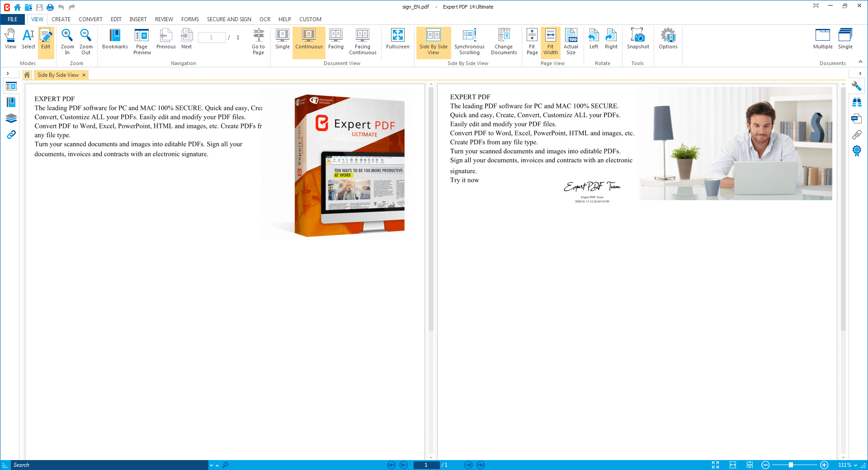The height and width of the screenshot is (470, 868).
Task: Click the search magnifier in status bar
Action: tap(225, 465)
